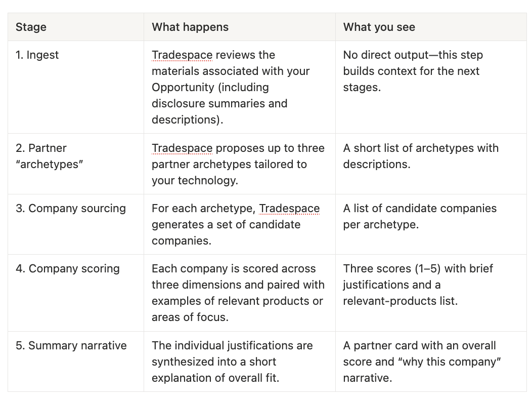Click the No direct output cell
The width and height of the screenshot is (532, 400).
tap(431, 87)
